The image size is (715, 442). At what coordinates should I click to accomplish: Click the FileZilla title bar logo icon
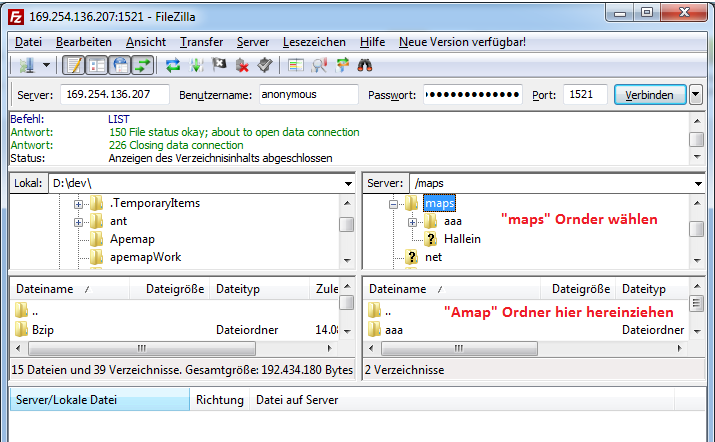coord(16,17)
